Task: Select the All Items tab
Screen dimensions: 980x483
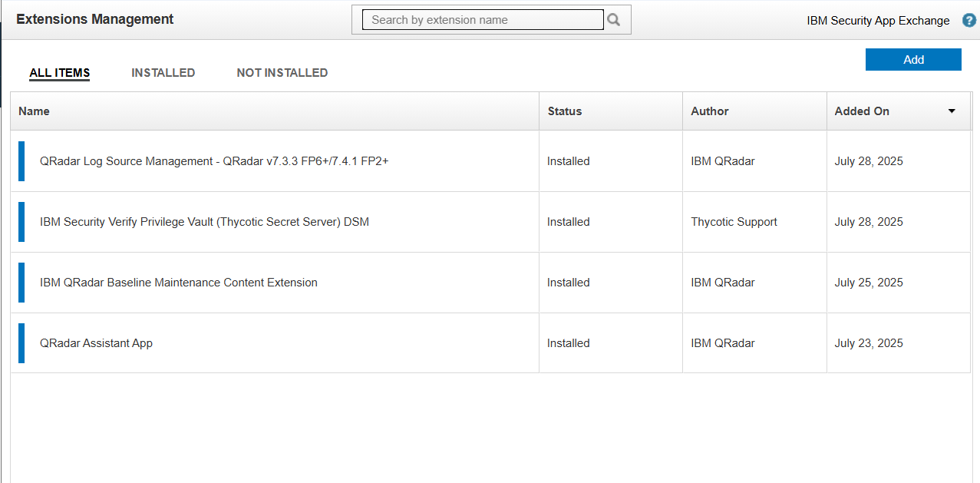Action: coord(60,73)
